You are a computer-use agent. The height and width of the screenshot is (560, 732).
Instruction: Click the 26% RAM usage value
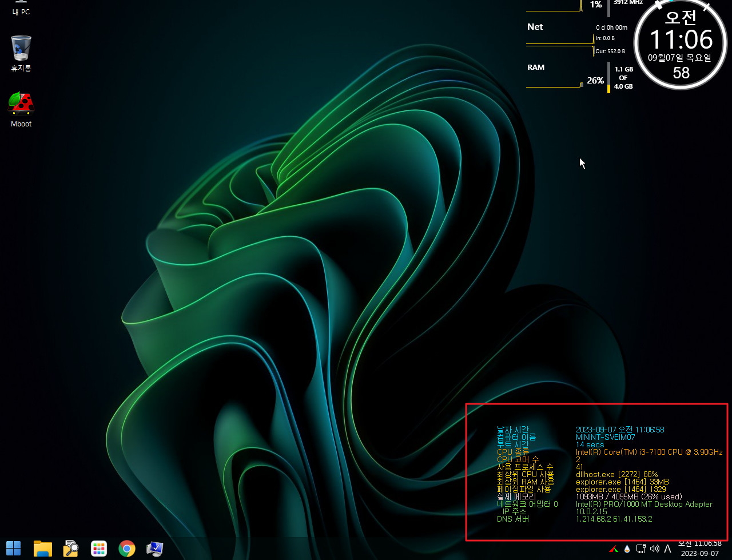coord(595,81)
